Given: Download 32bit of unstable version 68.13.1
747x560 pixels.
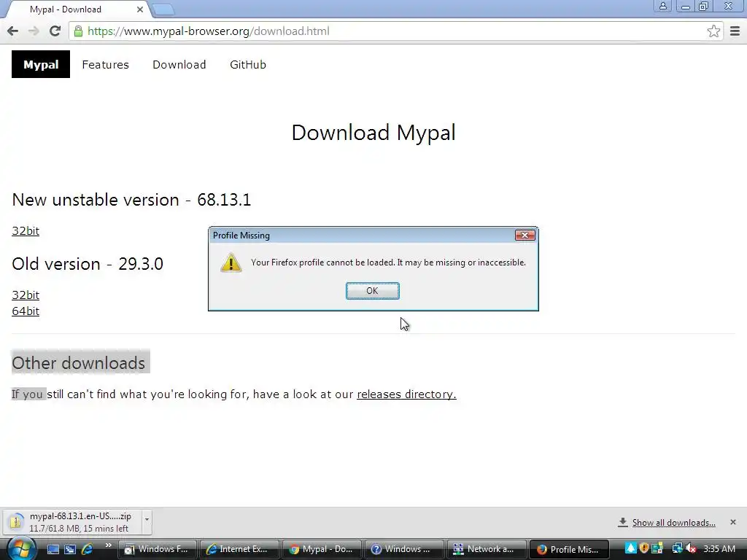Looking at the screenshot, I should [26, 231].
